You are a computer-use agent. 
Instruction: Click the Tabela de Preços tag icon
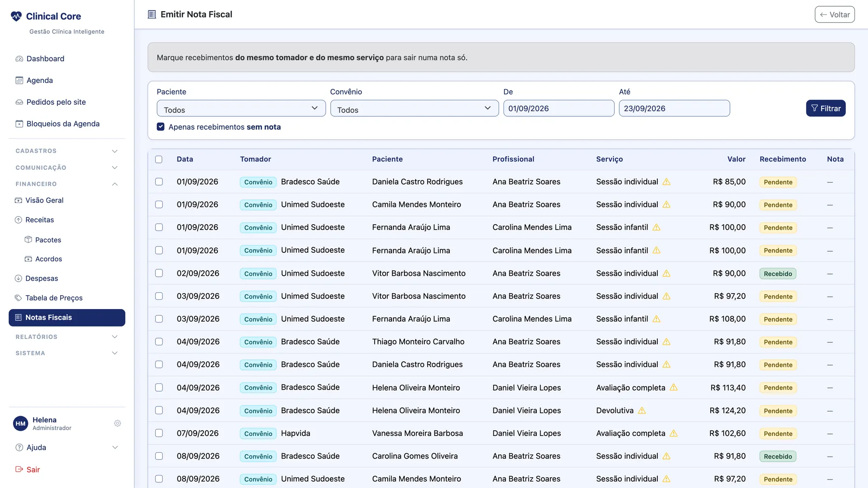click(18, 298)
